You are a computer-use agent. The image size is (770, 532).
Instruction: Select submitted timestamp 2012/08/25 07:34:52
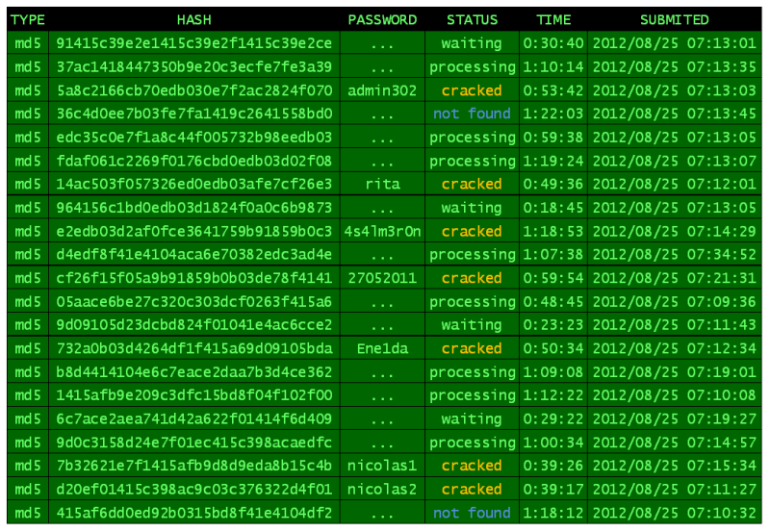[x=674, y=255]
